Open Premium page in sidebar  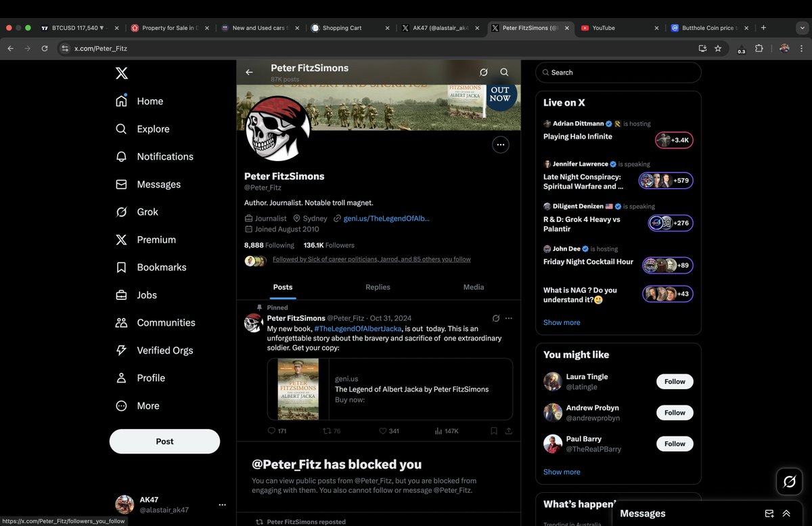145,240
